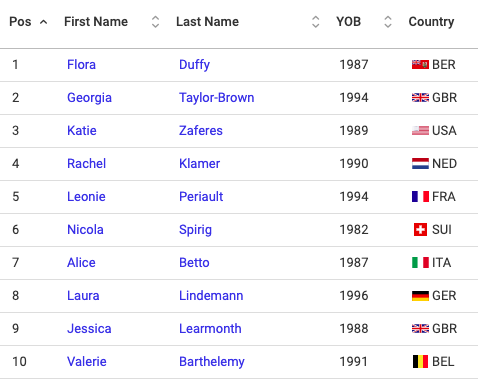Viewport: 478px width, 382px height.
Task: Click the Netherlands flag next to NED
Action: pyautogui.click(x=420, y=164)
